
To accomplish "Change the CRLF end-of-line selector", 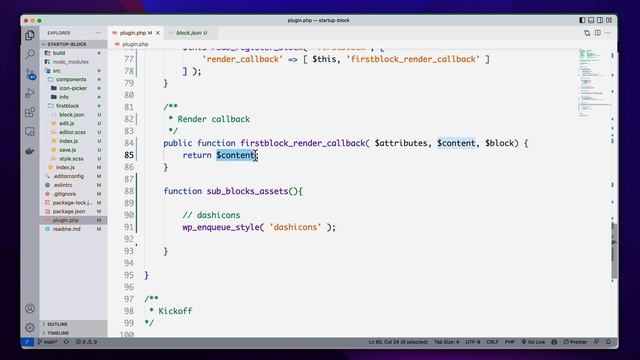I will (x=492, y=342).
